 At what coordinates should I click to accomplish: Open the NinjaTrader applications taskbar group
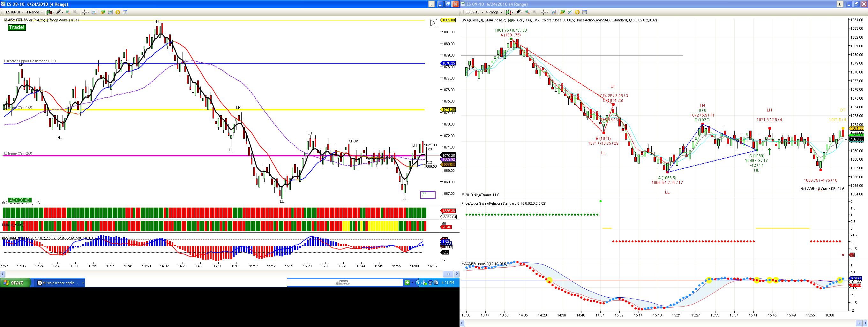coord(60,283)
